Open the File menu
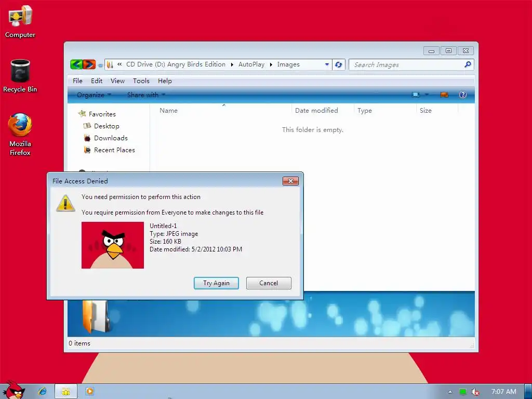Image resolution: width=532 pixels, height=399 pixels. click(x=77, y=81)
